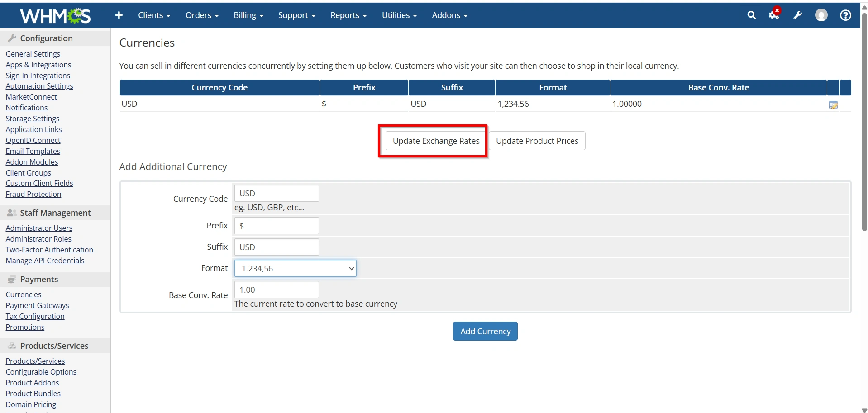Click the Suffix input field
Viewport: 868px width, 413px height.
tap(277, 247)
